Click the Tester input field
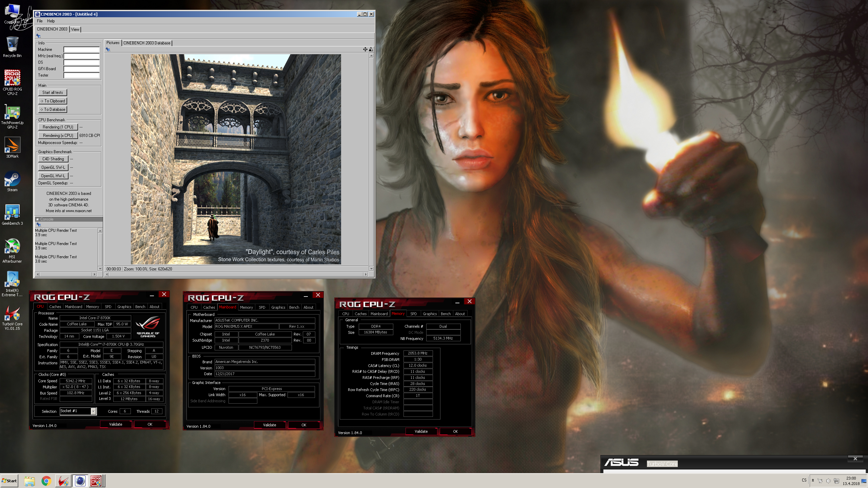 pos(81,75)
